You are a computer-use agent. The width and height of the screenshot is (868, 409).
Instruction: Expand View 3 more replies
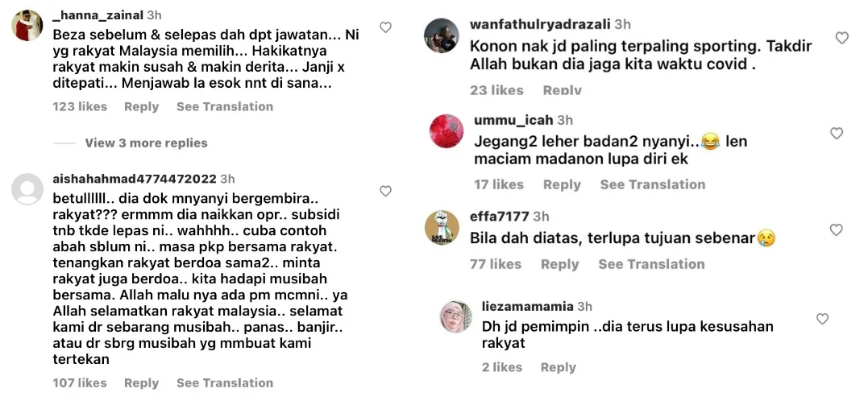coord(146,143)
